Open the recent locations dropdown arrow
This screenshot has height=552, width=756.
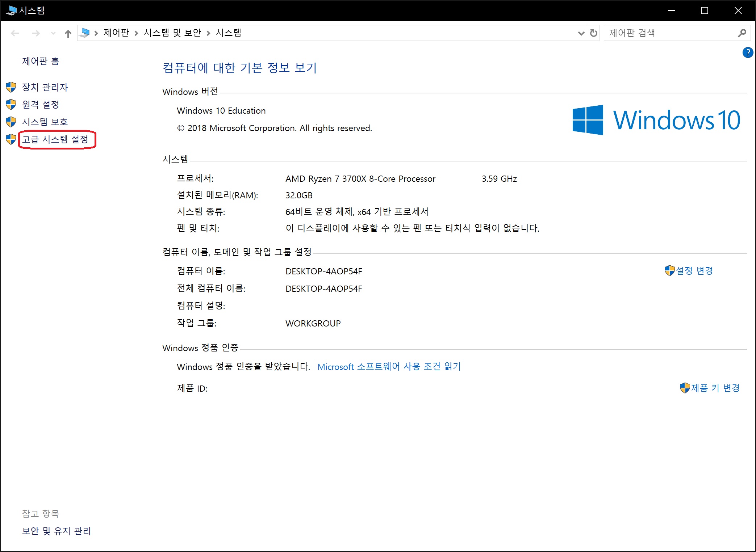pyautogui.click(x=53, y=33)
